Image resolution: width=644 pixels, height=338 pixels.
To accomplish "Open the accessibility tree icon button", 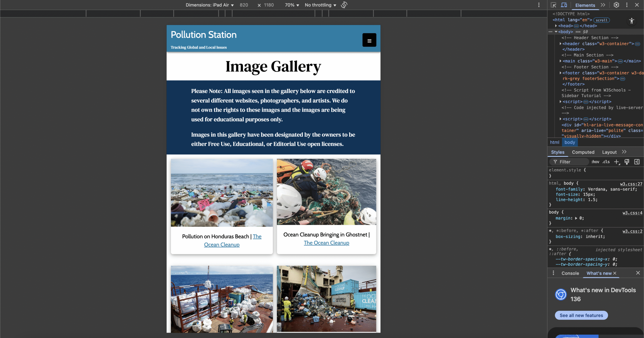I will 631,21.
